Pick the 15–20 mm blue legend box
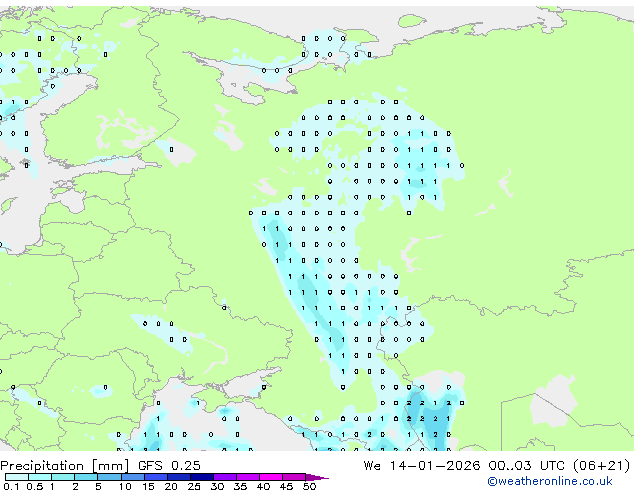This screenshot has height=490, width=634. click(x=156, y=477)
